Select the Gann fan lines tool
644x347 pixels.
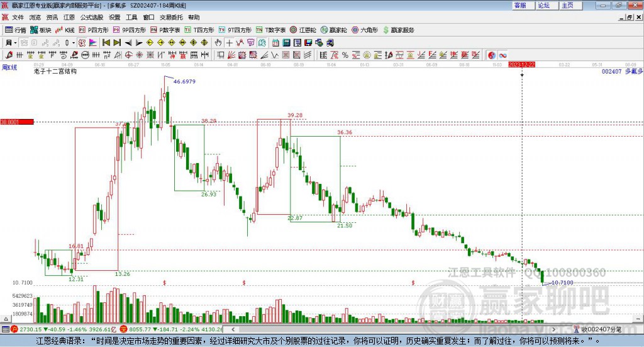231,55
